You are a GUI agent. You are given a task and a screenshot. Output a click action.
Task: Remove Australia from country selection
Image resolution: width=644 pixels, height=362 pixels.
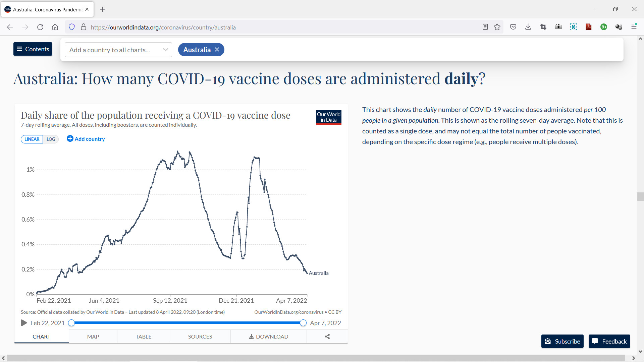click(x=217, y=50)
